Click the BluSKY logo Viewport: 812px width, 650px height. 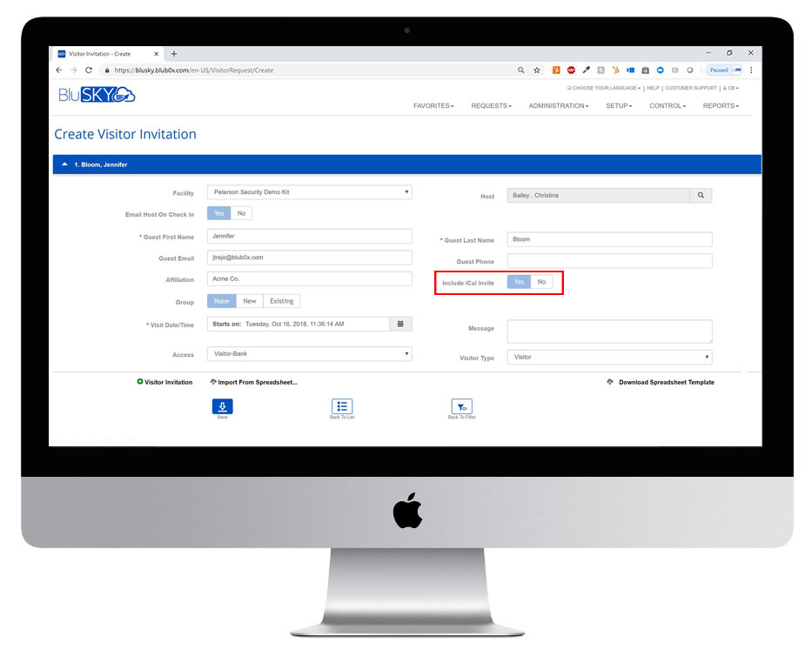point(97,95)
